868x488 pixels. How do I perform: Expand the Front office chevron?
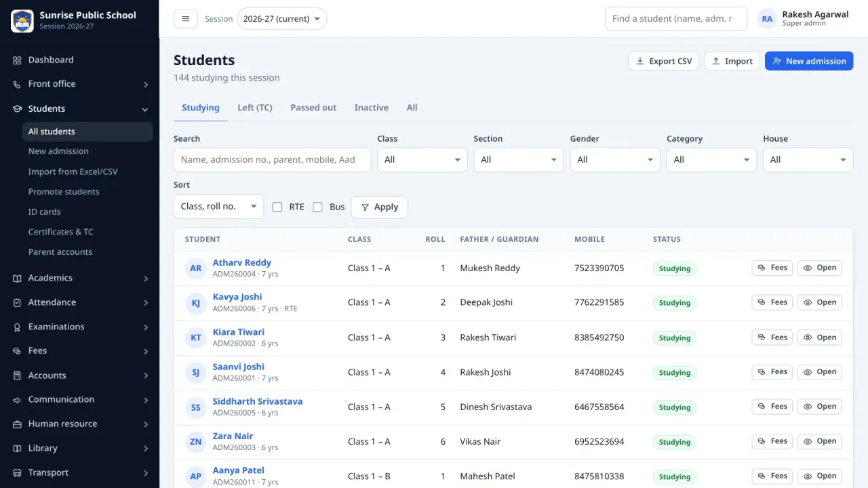(145, 85)
